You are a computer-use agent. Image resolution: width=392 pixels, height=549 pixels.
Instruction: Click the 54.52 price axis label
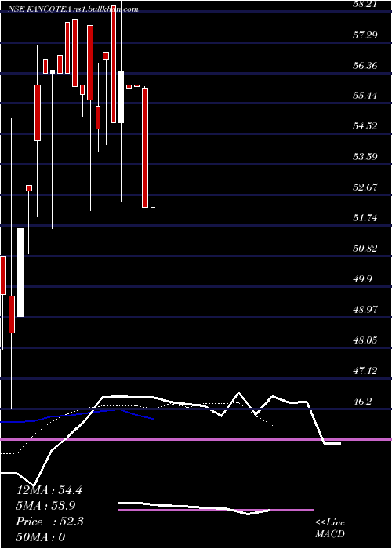coord(366,126)
